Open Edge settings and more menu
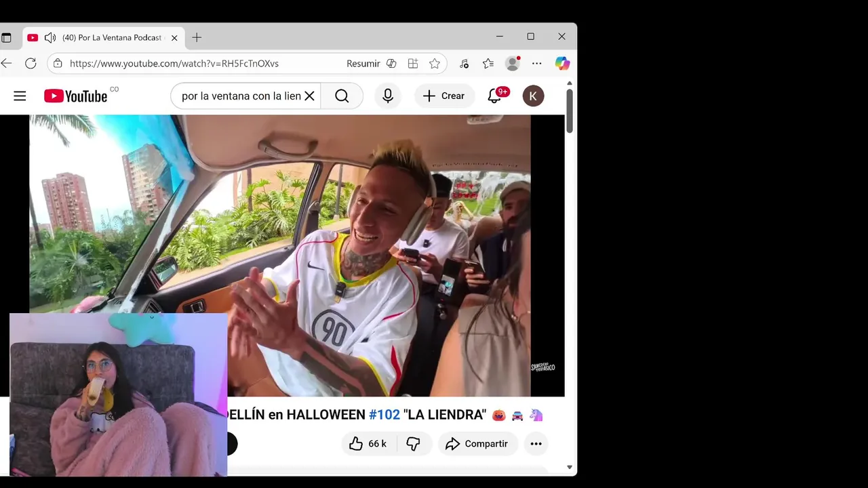 537,64
